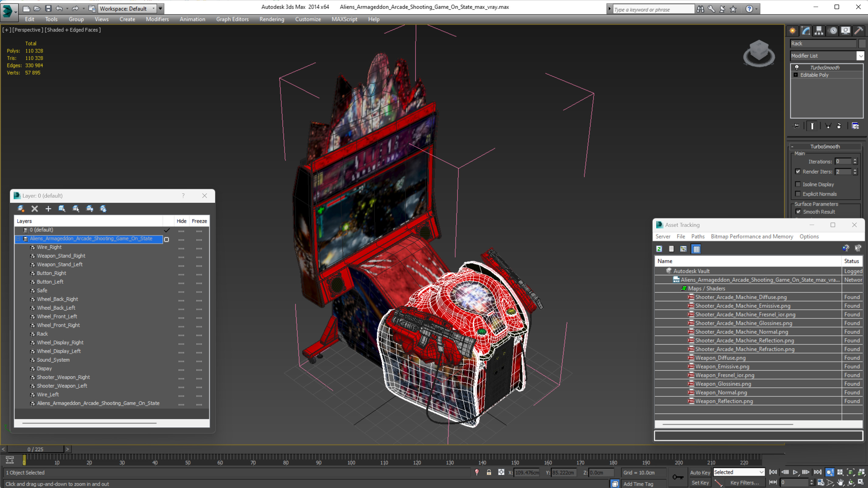Click Make Unique icon under modifier stack
The image size is (868, 488).
coord(828,126)
